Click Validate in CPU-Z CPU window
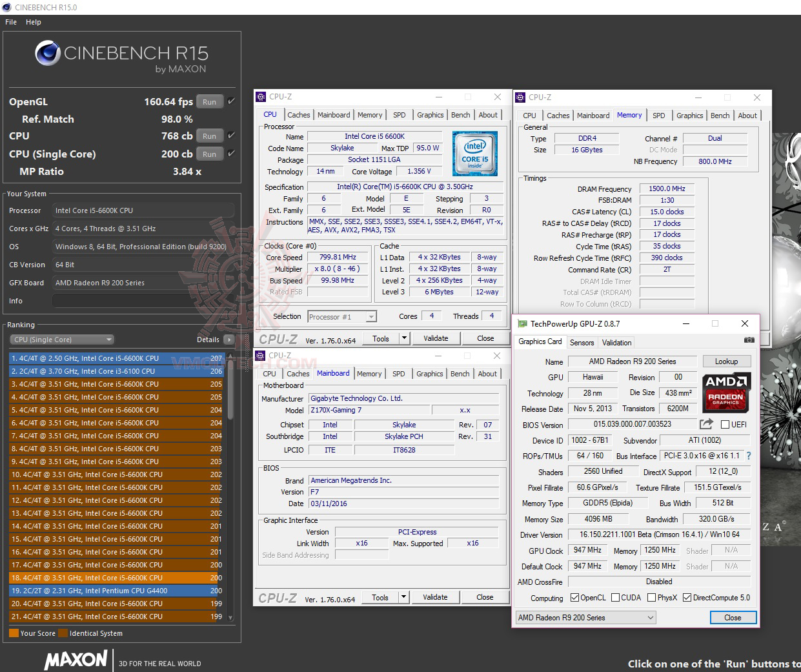This screenshot has width=801, height=672. click(436, 338)
